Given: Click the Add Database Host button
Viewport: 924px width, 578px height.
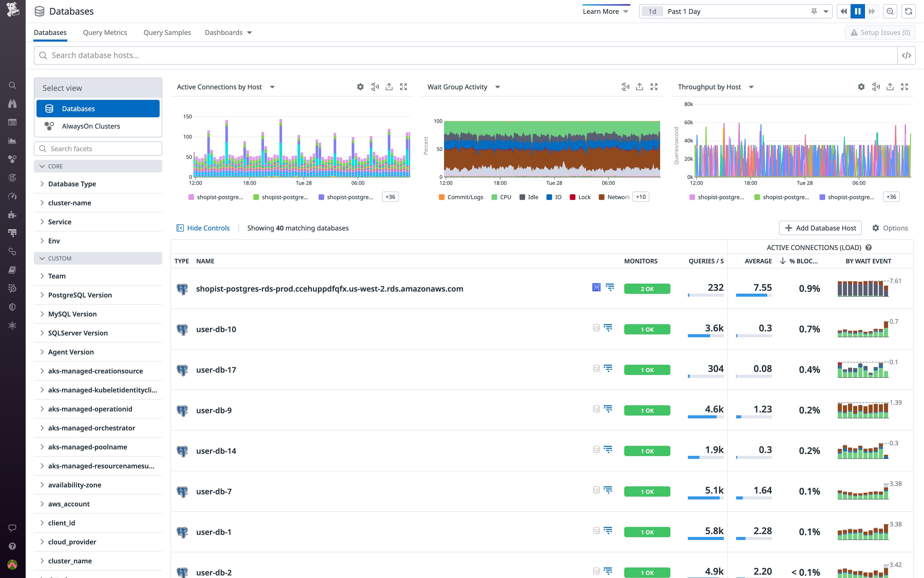Looking at the screenshot, I should 820,228.
